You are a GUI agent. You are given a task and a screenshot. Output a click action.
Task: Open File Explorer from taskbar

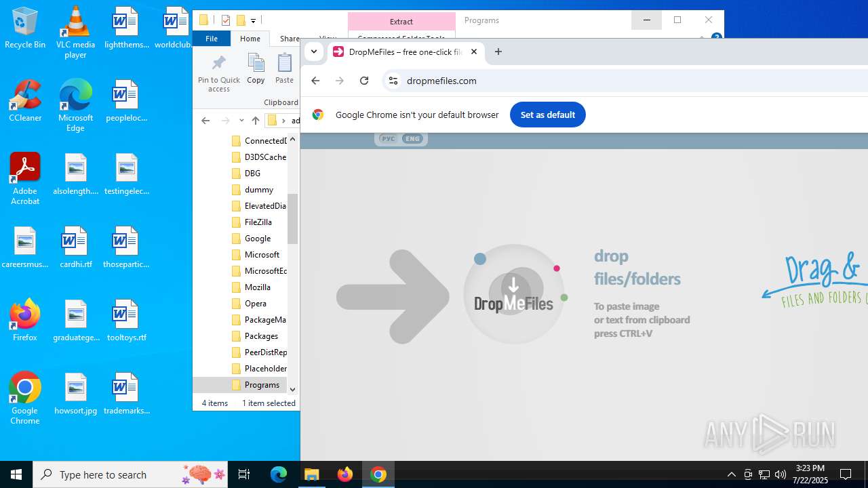(311, 474)
